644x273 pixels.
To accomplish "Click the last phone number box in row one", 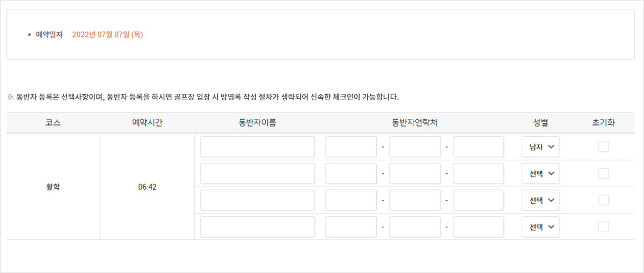I will [478, 147].
